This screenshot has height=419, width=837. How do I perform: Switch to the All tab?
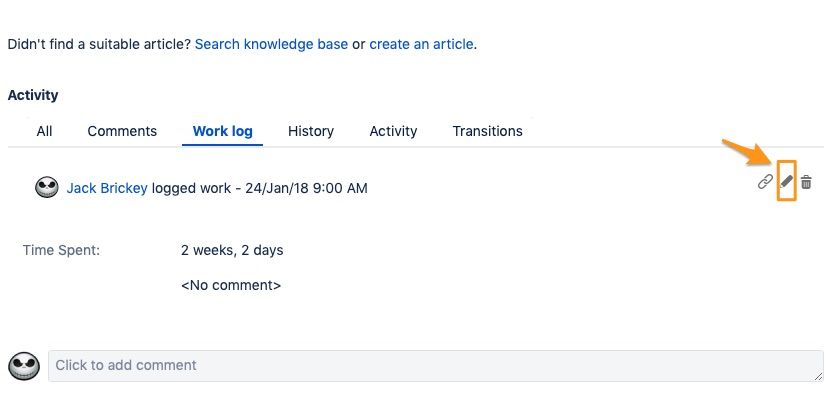(44, 131)
